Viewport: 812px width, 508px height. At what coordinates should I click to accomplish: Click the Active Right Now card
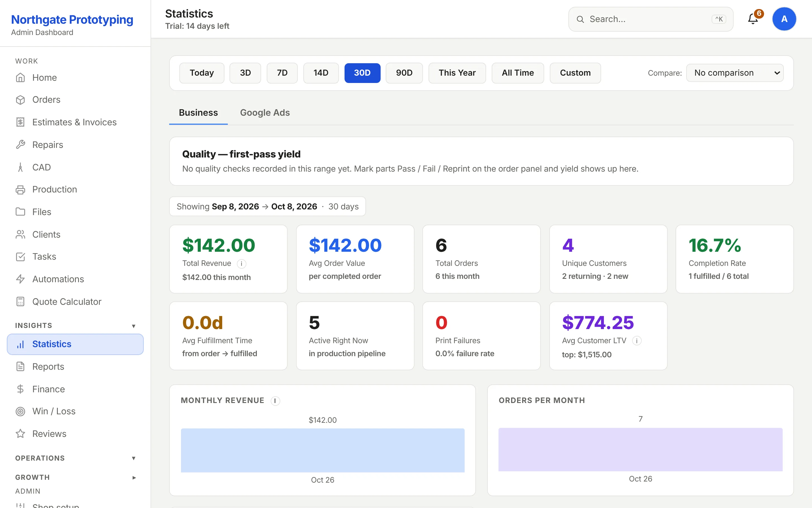click(355, 336)
